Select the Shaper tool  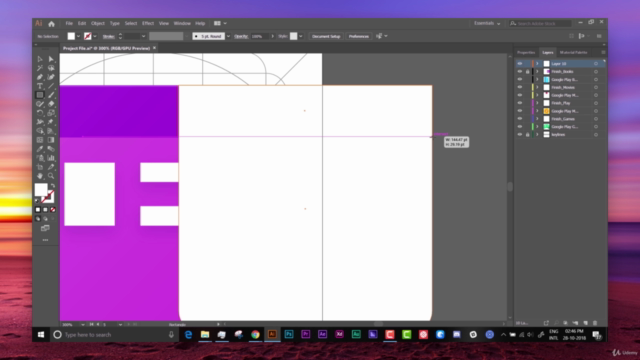tap(40, 104)
